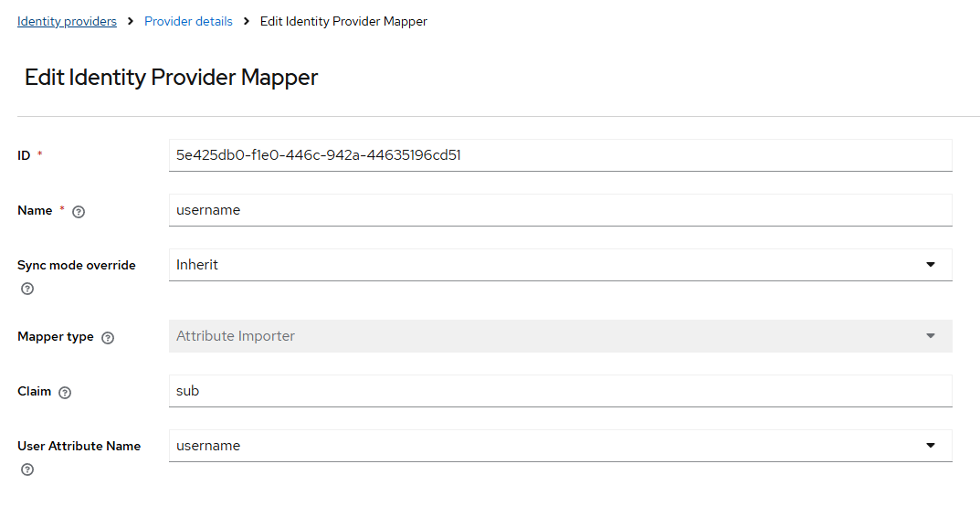Click into the Name input field
Viewport: 980px width, 517px height.
pos(560,210)
